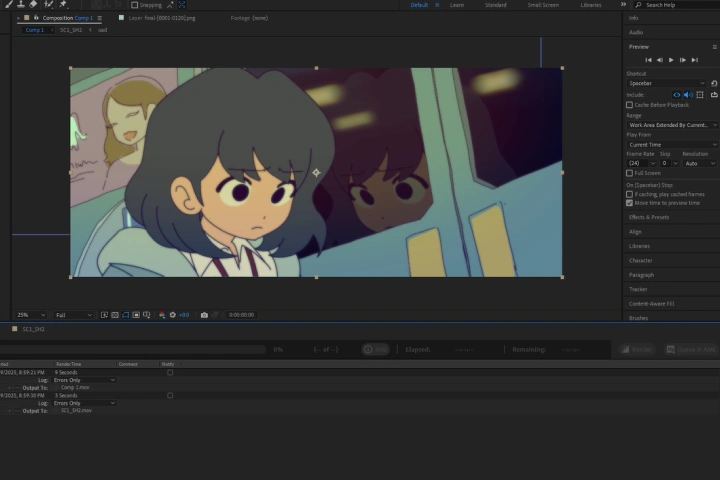Jump to first frame in Preview
Viewport: 720px width, 480px height.
point(648,60)
